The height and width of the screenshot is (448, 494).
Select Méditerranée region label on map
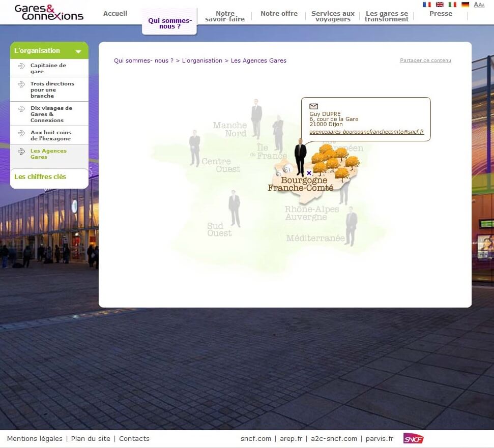click(315, 238)
